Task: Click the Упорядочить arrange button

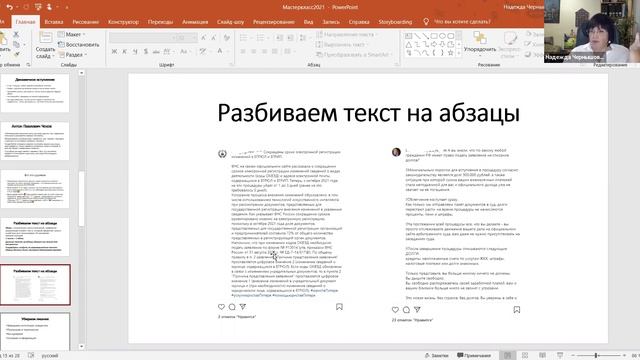Action: pos(480,43)
